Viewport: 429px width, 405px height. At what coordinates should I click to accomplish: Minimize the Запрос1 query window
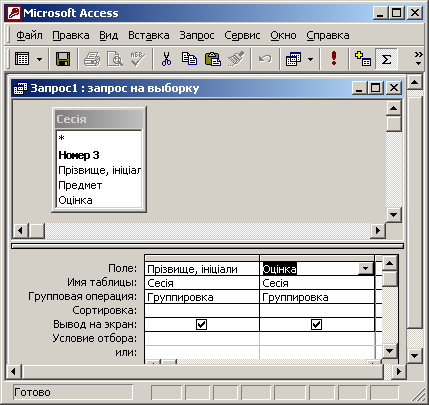click(360, 88)
